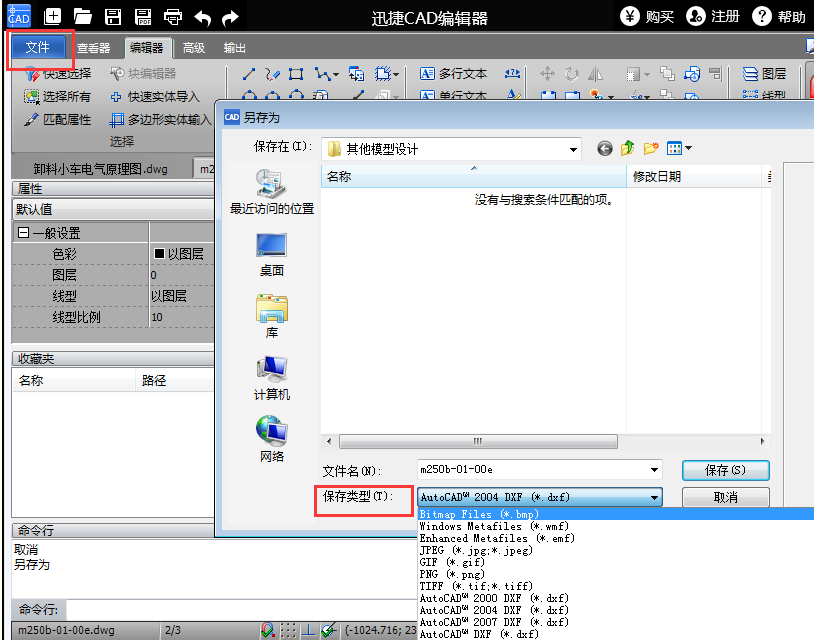
Task: Collapse the 一般设置 property group
Action: 23,233
